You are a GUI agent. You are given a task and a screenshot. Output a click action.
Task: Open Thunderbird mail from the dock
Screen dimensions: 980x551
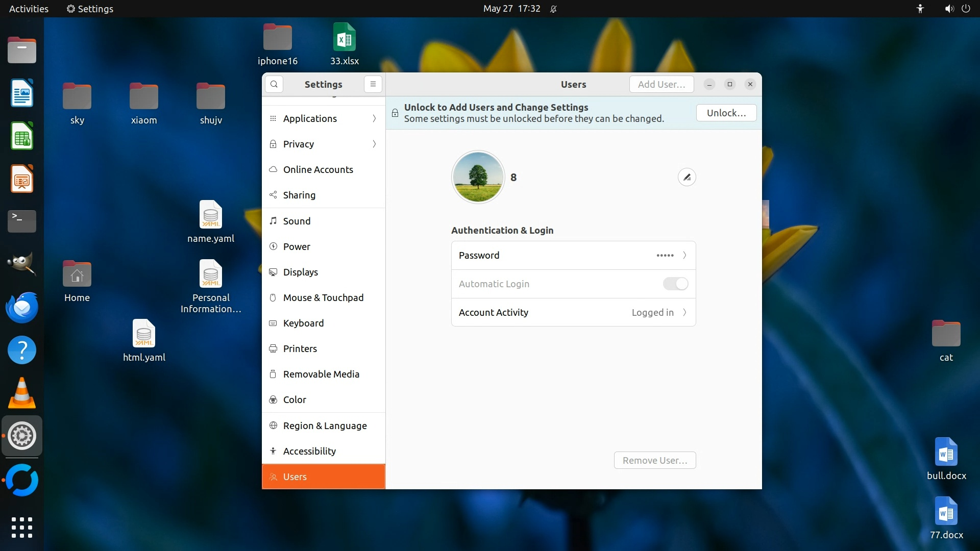[x=22, y=307]
